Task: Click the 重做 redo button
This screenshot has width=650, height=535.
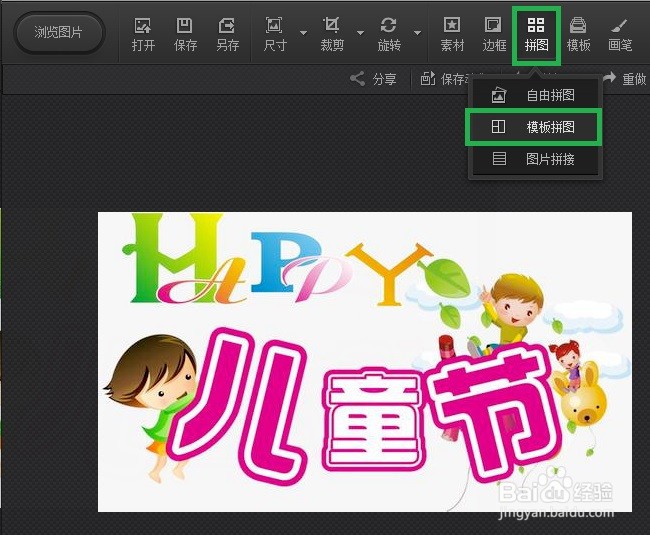Action: point(626,79)
